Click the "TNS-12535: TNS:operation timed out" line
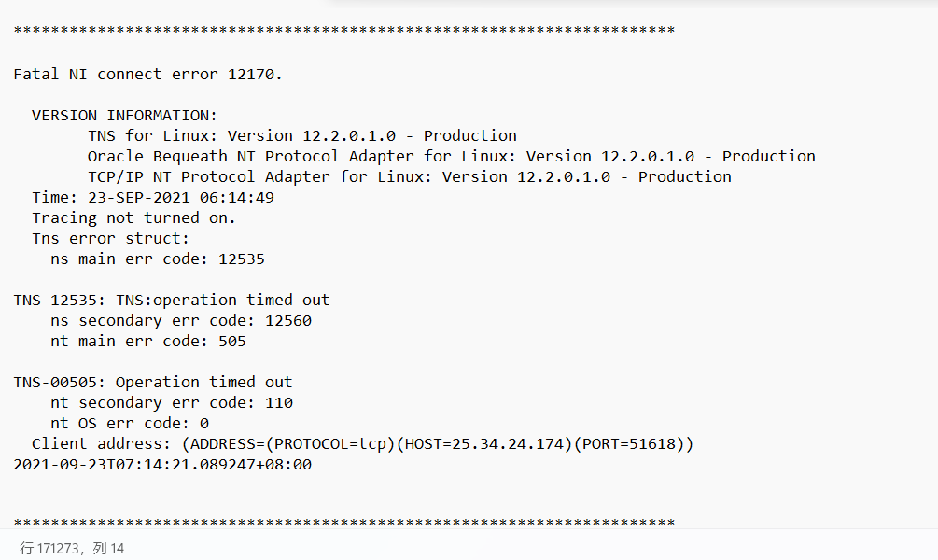The image size is (938, 560). (x=171, y=300)
